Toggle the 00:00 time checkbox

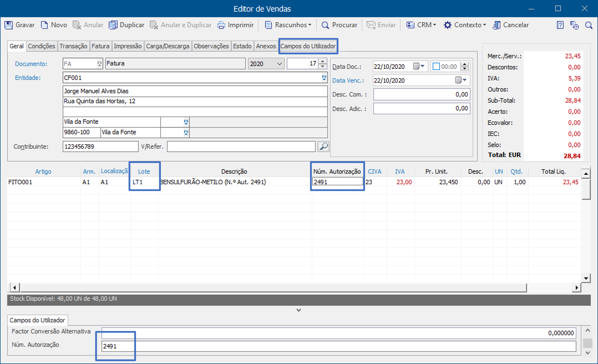pos(436,66)
